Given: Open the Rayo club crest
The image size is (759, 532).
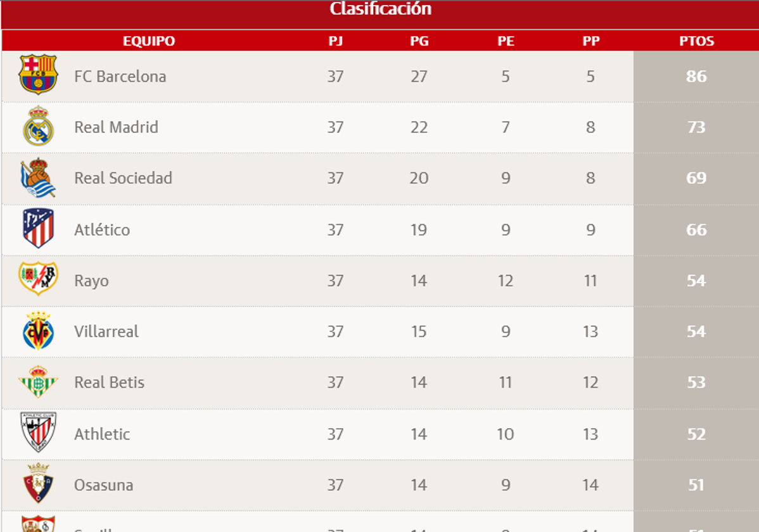Looking at the screenshot, I should pyautogui.click(x=38, y=279).
